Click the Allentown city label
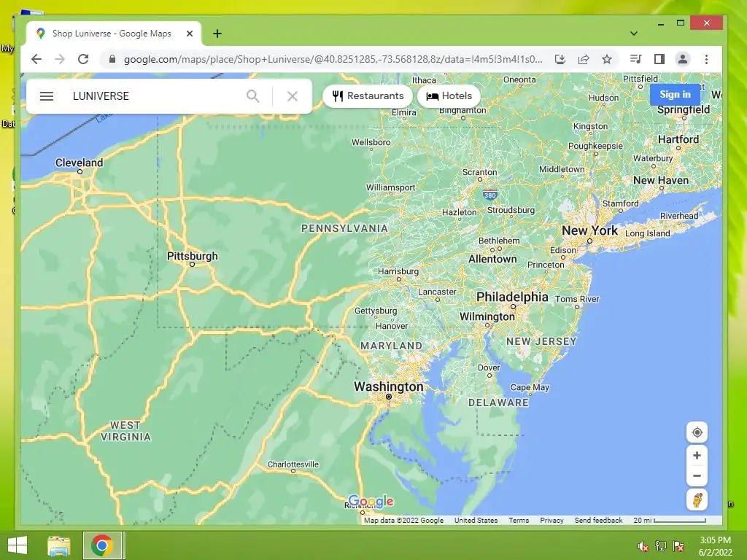This screenshot has height=560, width=747. tap(492, 259)
